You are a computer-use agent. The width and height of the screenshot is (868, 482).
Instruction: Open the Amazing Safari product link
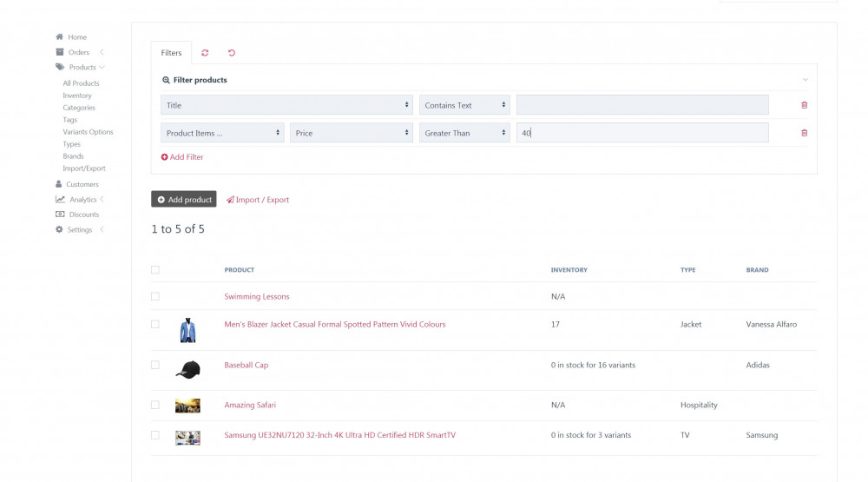click(250, 405)
